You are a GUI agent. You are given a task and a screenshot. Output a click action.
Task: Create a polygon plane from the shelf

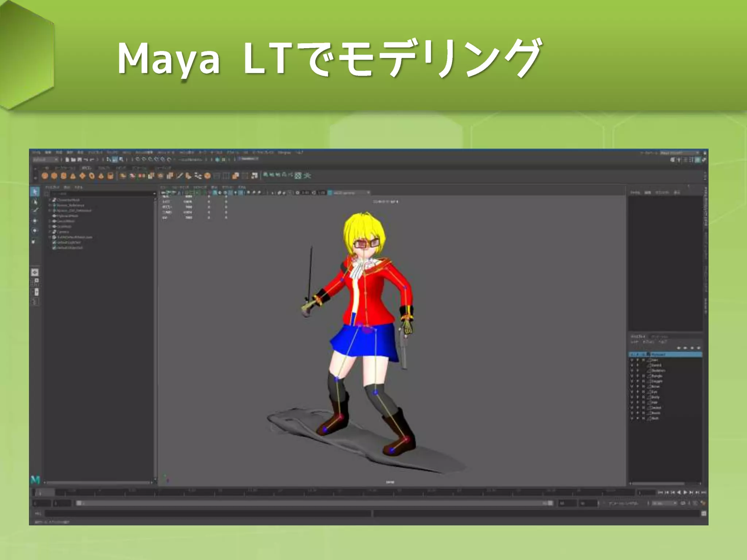pyautogui.click(x=82, y=176)
